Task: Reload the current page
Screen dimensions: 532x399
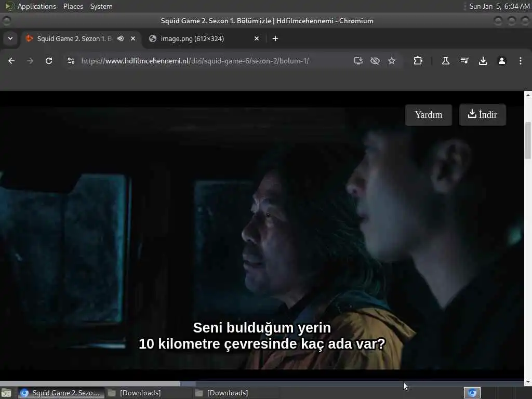Action: (x=49, y=61)
